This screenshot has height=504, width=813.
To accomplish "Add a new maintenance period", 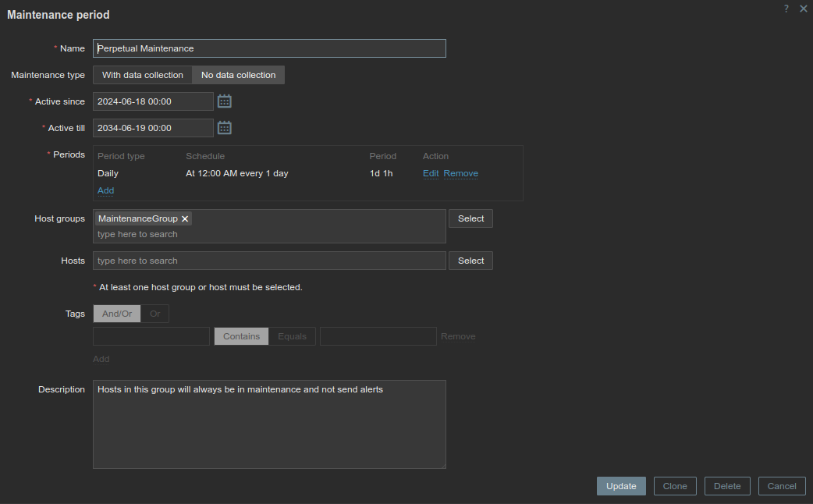I will 106,190.
